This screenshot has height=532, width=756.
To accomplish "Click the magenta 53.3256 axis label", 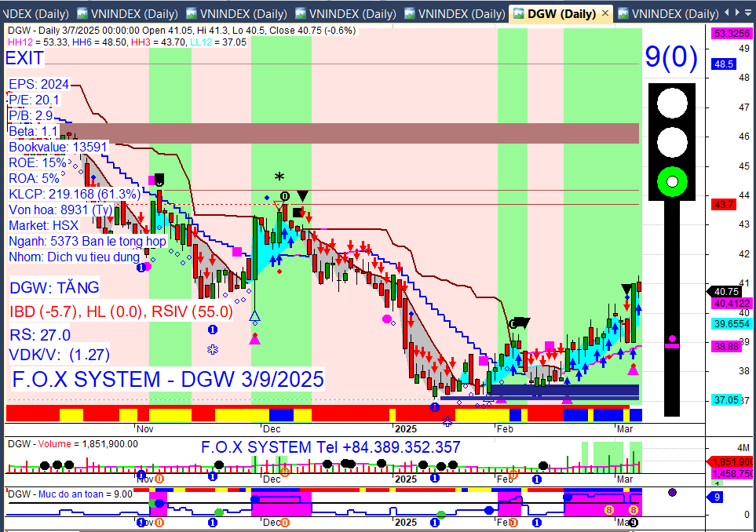I will [x=732, y=33].
